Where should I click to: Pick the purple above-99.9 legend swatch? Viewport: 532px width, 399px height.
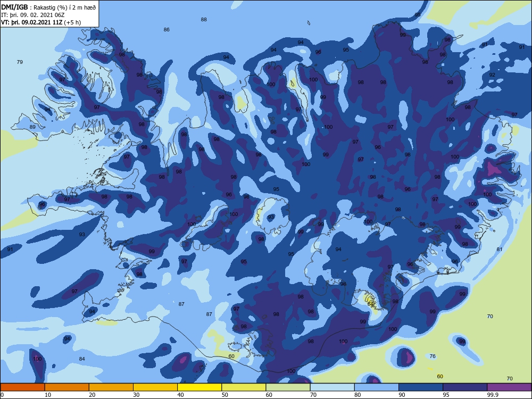tap(509, 387)
